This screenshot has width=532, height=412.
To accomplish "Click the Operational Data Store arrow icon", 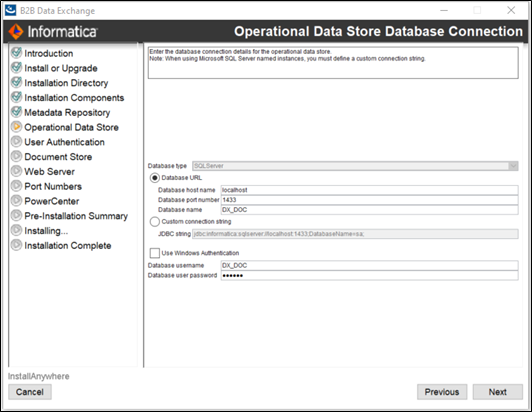I will [16, 127].
